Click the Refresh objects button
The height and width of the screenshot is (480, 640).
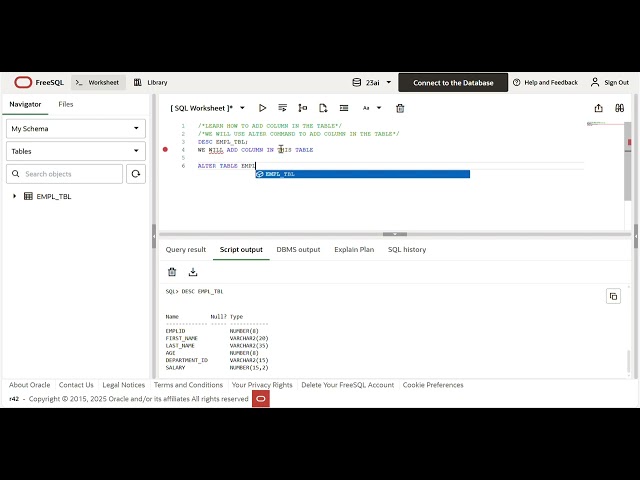tap(136, 174)
